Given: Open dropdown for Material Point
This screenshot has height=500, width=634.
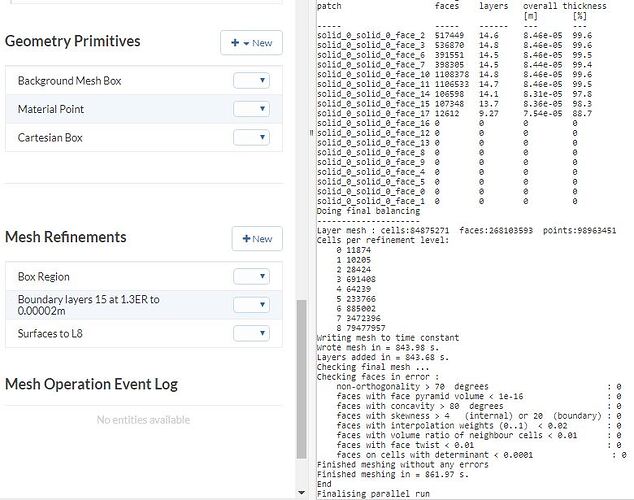Looking at the screenshot, I should tap(252, 109).
